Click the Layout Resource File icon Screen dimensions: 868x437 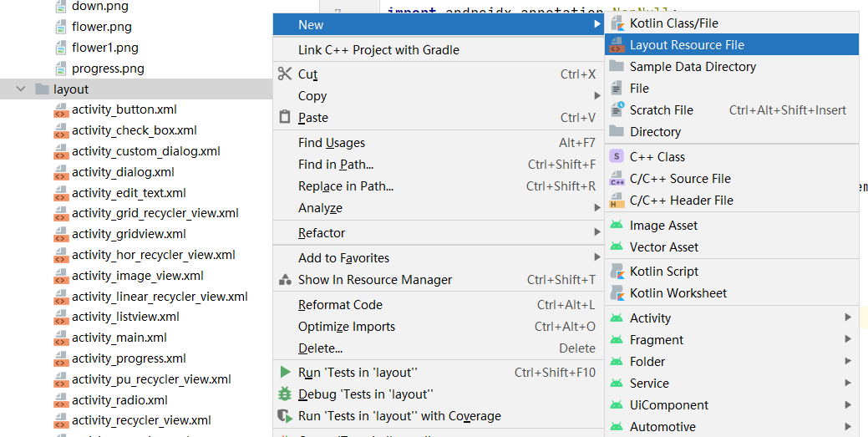617,45
